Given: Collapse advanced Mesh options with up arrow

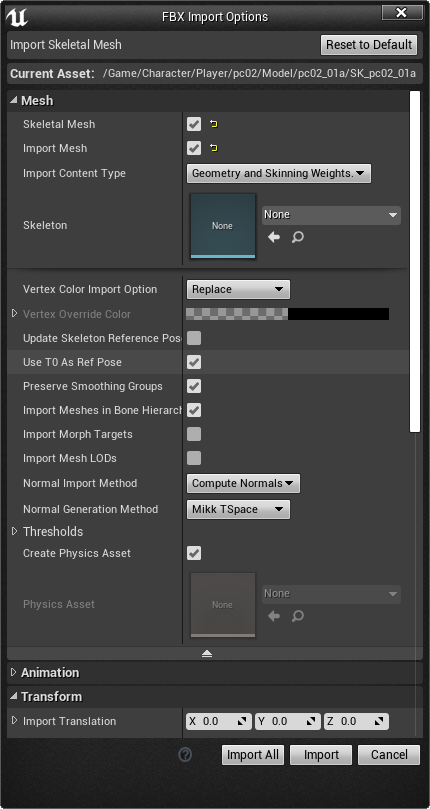Looking at the screenshot, I should (207, 653).
